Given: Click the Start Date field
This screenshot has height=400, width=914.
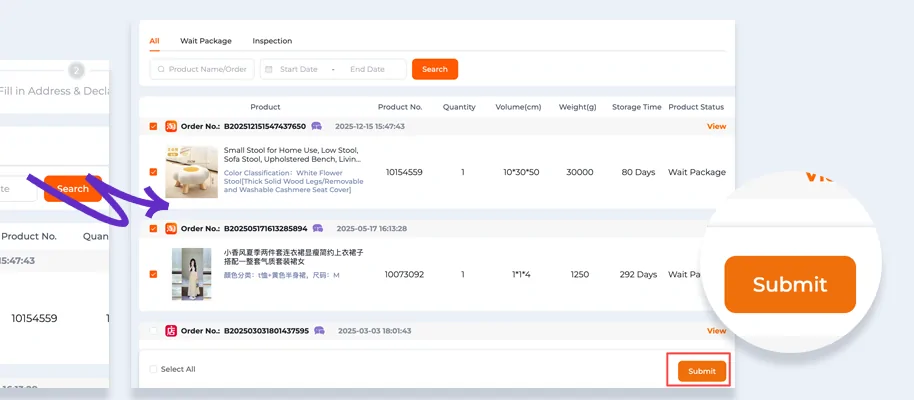Looking at the screenshot, I should (298, 69).
